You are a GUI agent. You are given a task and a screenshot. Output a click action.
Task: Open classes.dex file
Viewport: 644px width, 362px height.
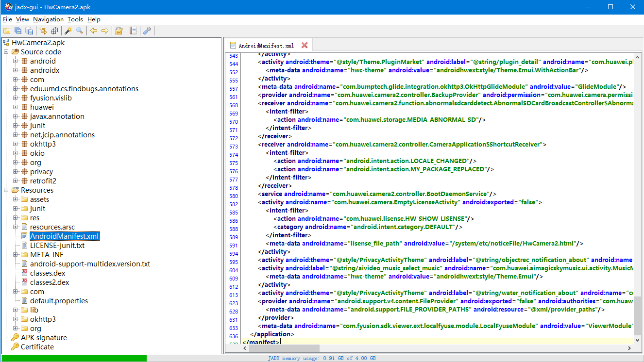tap(48, 273)
